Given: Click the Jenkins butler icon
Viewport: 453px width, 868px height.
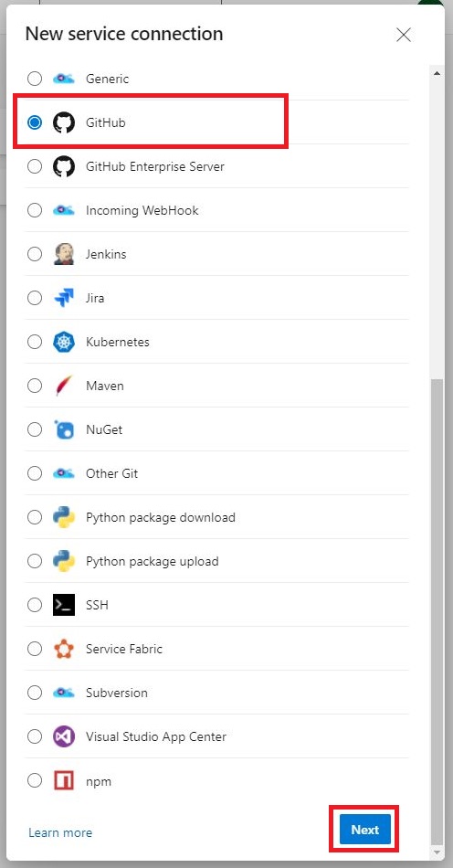Looking at the screenshot, I should (x=64, y=254).
